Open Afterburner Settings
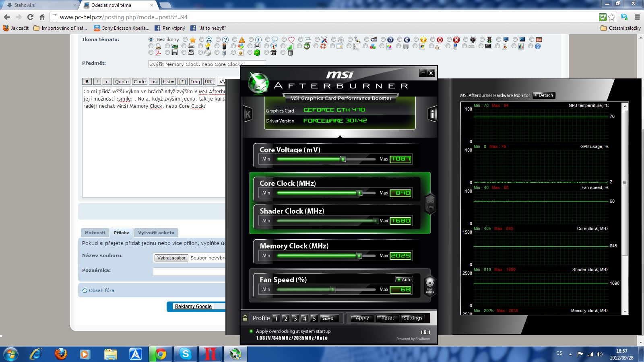This screenshot has height=362, width=644. pos(413,318)
